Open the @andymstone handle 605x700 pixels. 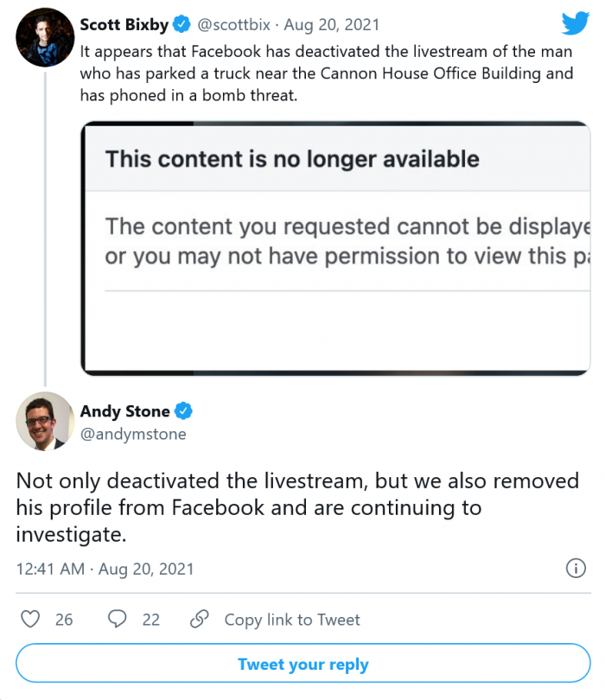click(133, 434)
